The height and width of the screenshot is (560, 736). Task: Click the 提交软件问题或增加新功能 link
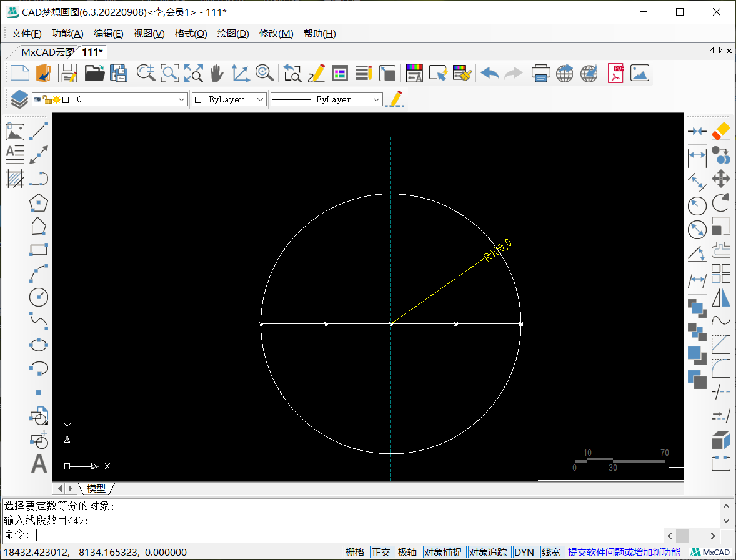624,552
